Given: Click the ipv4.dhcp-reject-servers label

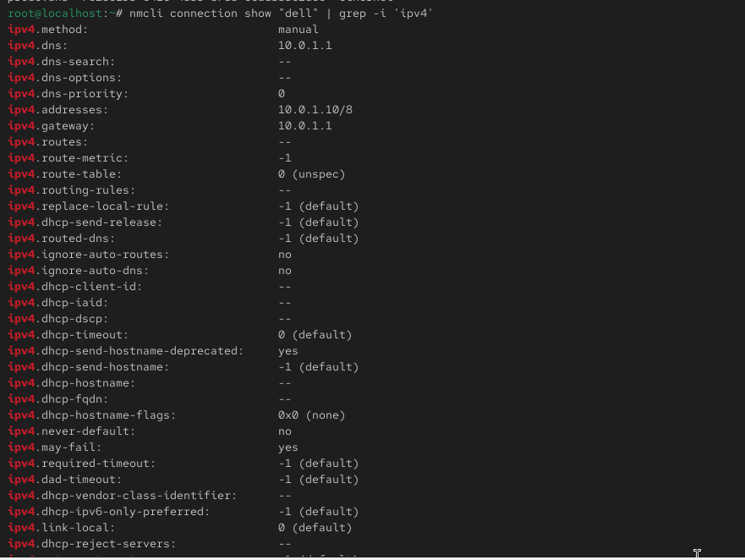Looking at the screenshot, I should coord(91,544).
